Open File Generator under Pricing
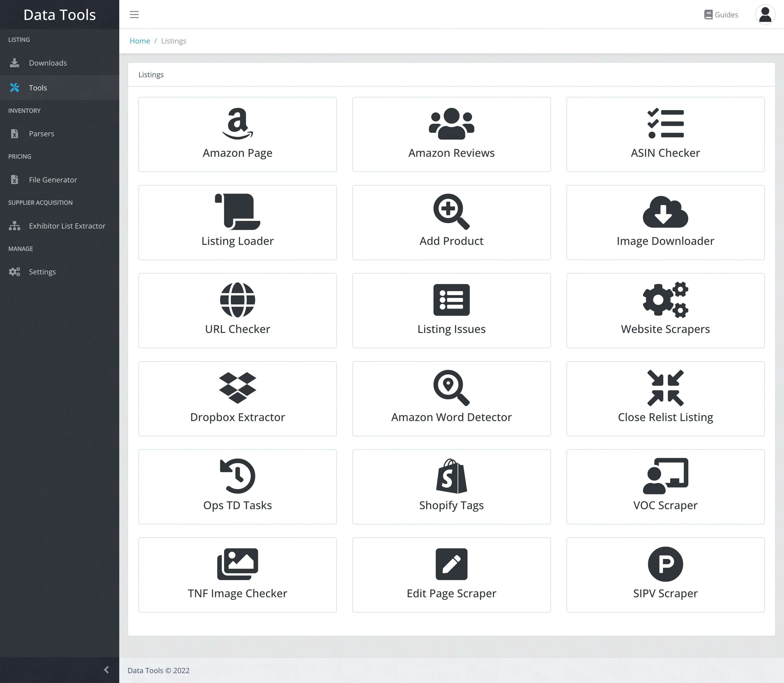This screenshot has height=683, width=784. pyautogui.click(x=59, y=180)
